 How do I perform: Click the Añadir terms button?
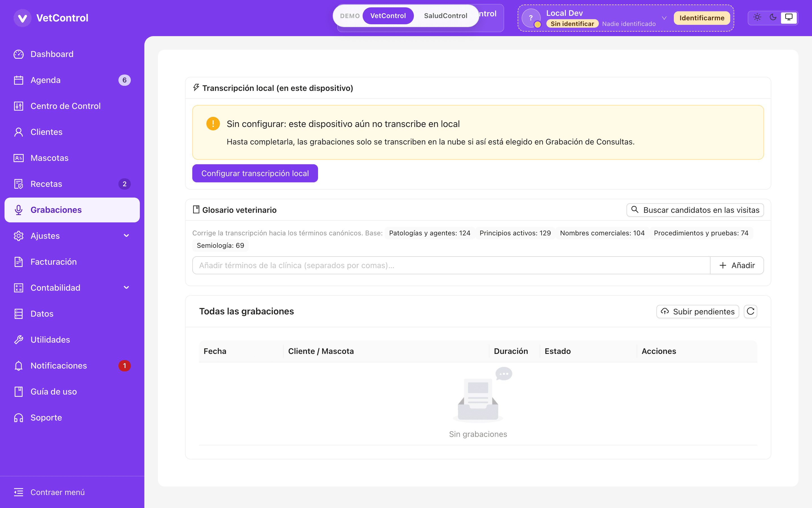click(737, 265)
